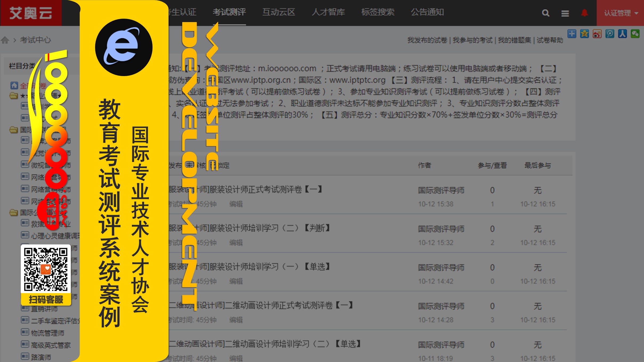Click document icon beside 路演师
644x362 pixels.
tap(25, 356)
